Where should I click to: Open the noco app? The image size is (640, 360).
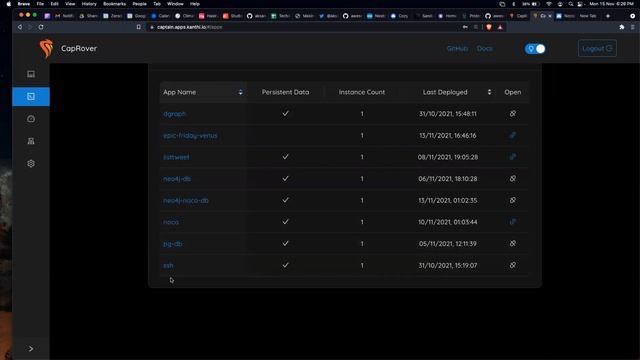(171, 222)
